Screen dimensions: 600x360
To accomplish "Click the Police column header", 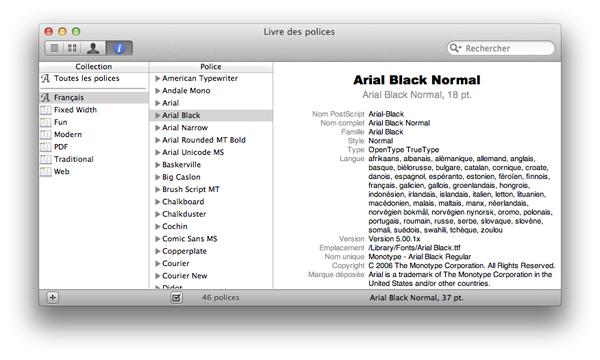I will pos(211,67).
